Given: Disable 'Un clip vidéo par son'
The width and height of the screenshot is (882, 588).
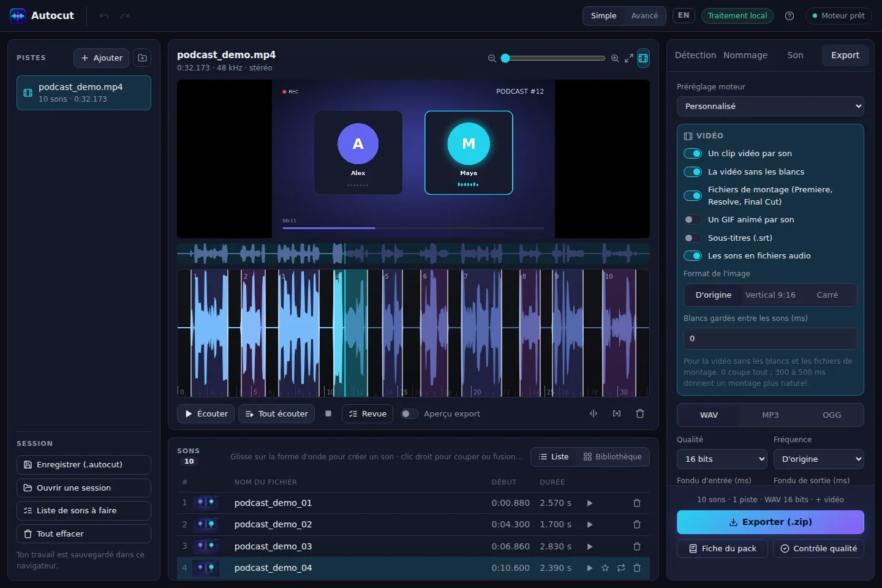Looking at the screenshot, I should 693,153.
